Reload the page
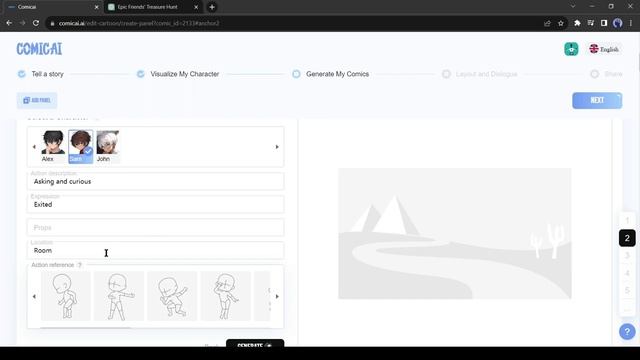 [x=36, y=23]
